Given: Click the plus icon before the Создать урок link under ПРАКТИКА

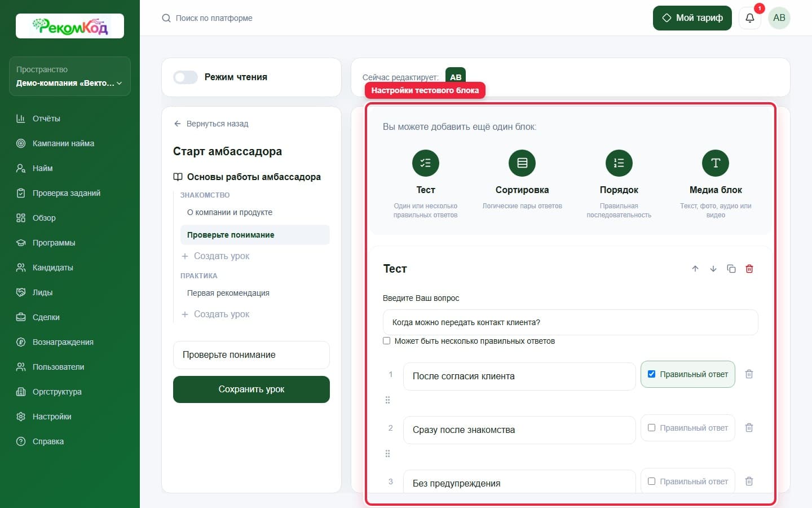Looking at the screenshot, I should tap(185, 314).
